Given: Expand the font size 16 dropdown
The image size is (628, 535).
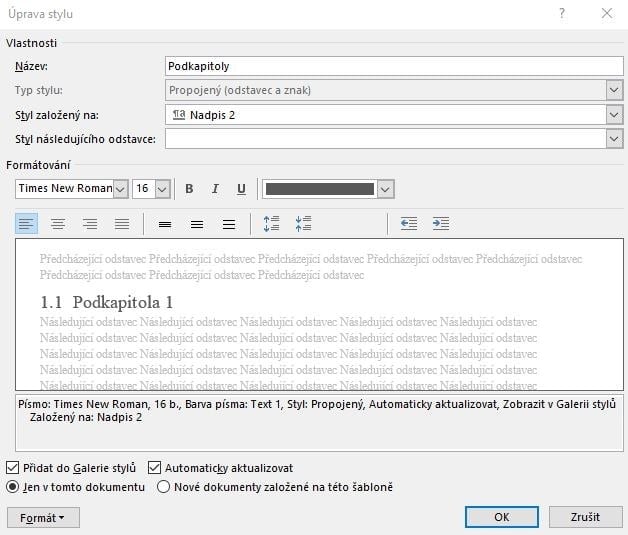Looking at the screenshot, I should pos(163,189).
